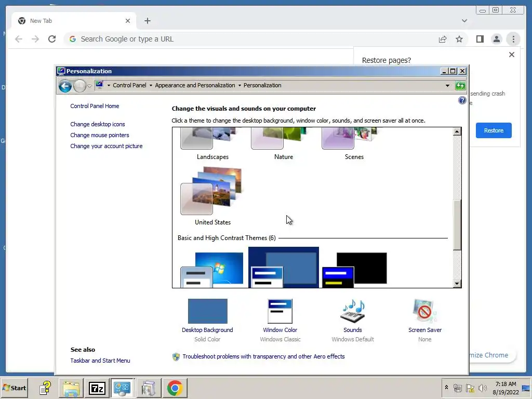
Task: Select Appearance and Personalization breadcrumb
Action: (195, 85)
